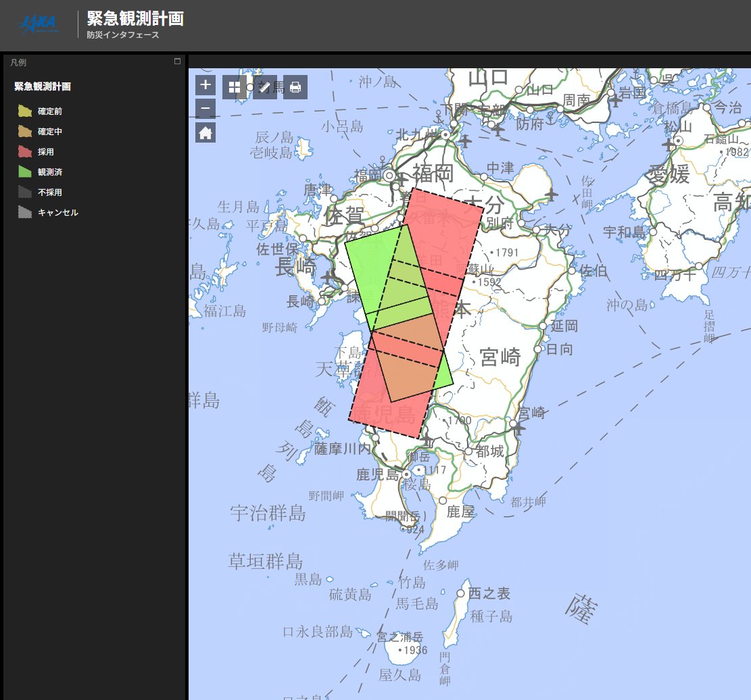
Task: Click the 採用 red legend swatch
Action: (x=25, y=152)
